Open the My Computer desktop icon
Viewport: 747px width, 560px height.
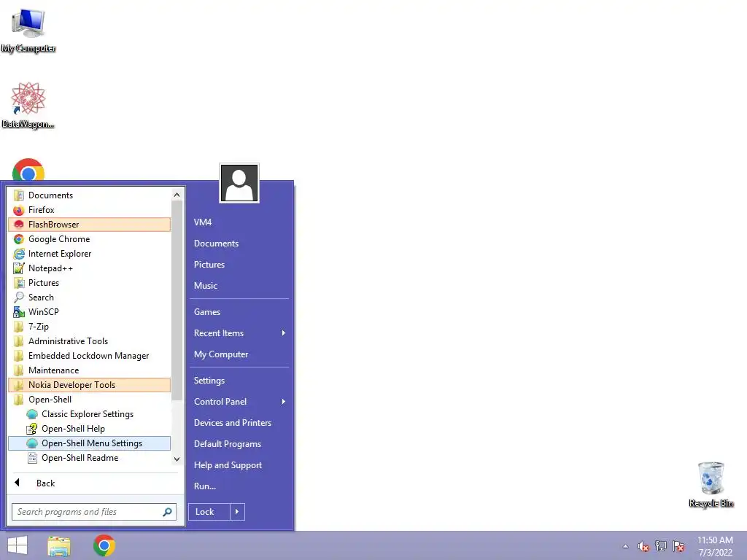(x=28, y=30)
